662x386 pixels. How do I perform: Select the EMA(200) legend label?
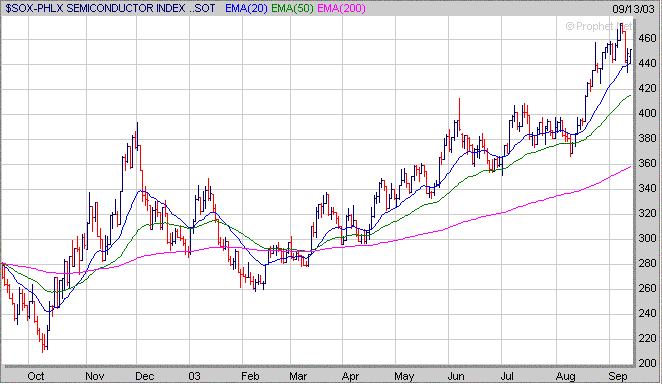coord(341,8)
